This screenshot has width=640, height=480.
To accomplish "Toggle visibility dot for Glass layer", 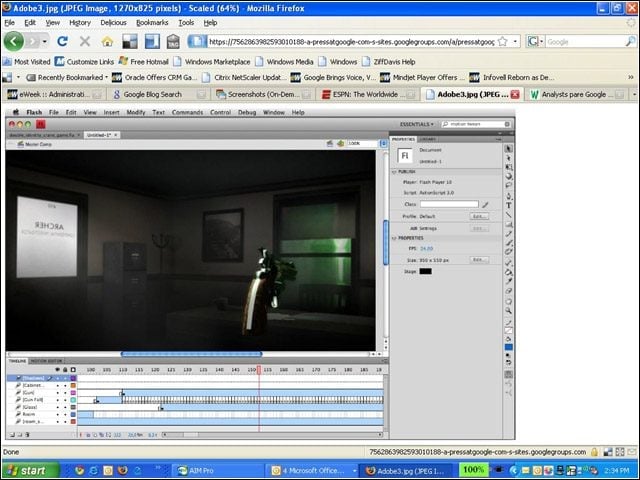I will [x=58, y=407].
